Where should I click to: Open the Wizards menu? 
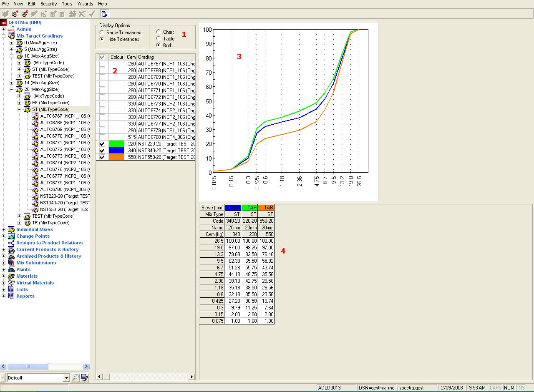coord(85,4)
